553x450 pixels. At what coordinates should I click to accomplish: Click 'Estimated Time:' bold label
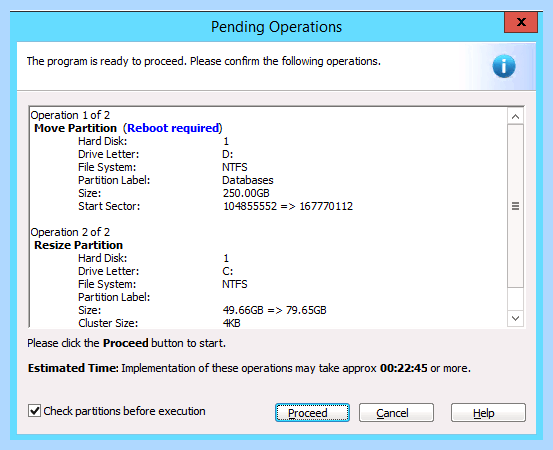point(73,368)
